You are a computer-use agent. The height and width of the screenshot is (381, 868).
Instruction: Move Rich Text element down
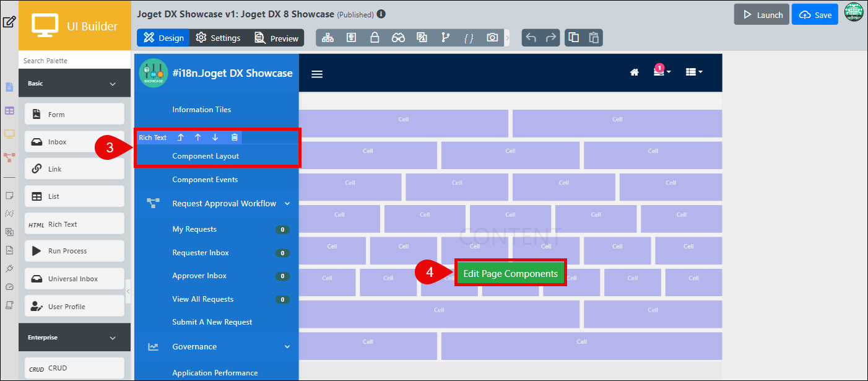(x=215, y=138)
